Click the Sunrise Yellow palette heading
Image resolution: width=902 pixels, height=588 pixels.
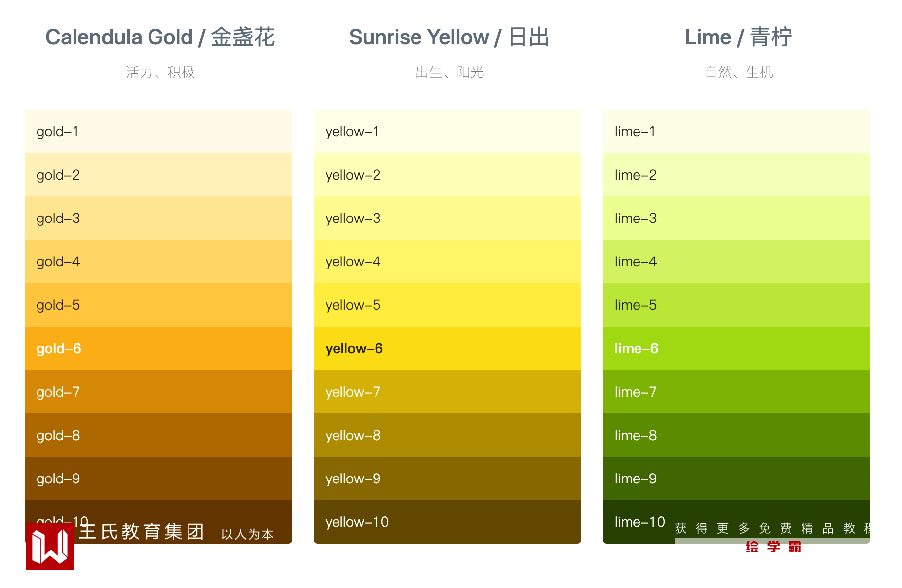point(449,37)
